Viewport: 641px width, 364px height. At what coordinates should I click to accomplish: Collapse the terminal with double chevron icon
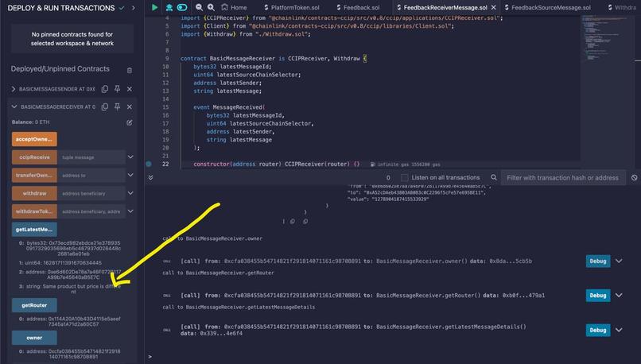[x=150, y=177]
